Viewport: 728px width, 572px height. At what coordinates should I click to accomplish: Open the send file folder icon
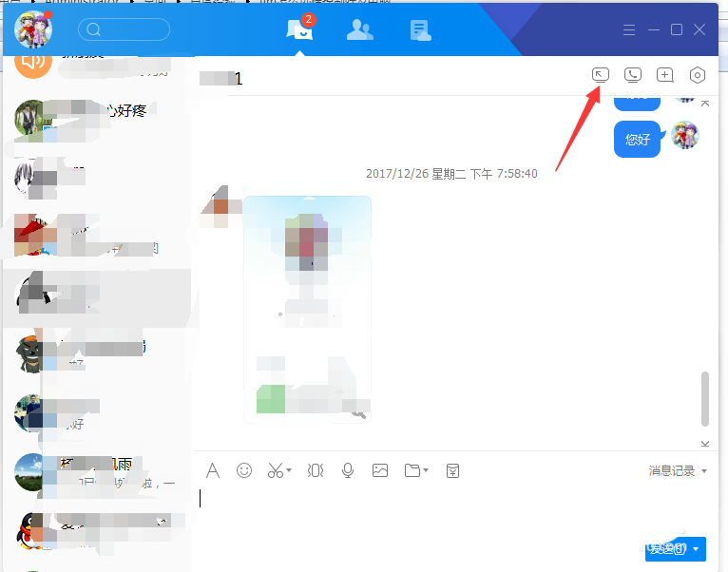point(412,470)
